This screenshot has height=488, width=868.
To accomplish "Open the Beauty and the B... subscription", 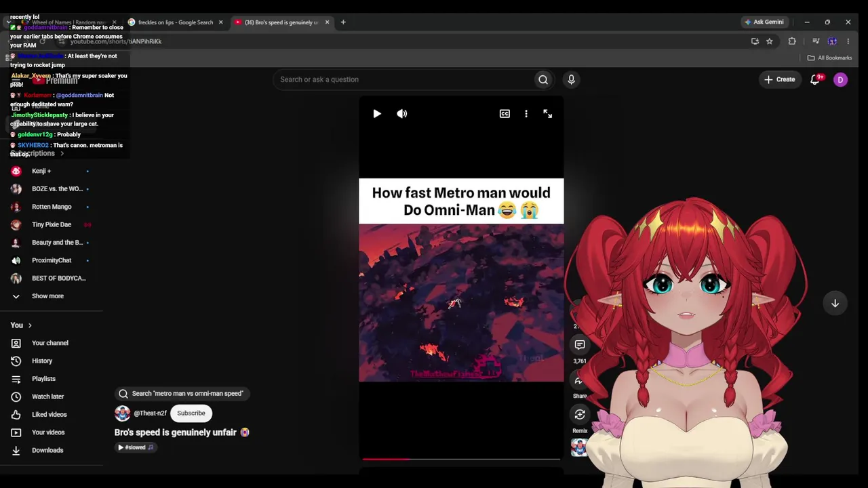I will tap(57, 243).
